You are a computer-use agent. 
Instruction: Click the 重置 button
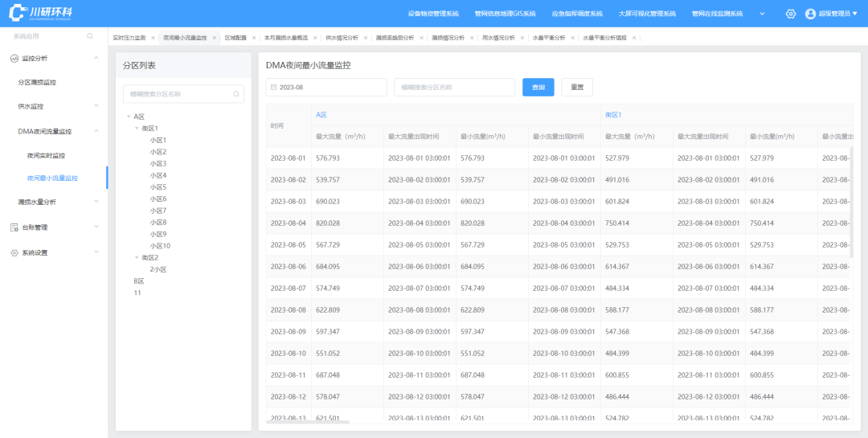coord(577,87)
